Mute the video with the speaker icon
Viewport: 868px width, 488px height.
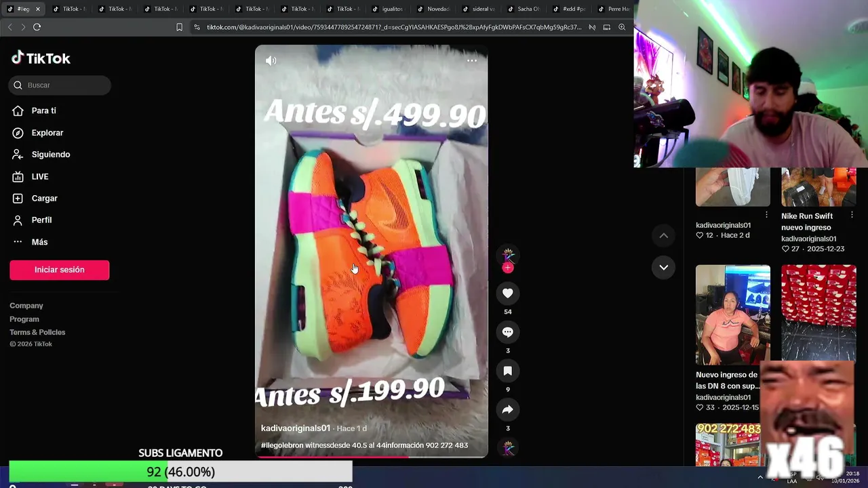(271, 60)
